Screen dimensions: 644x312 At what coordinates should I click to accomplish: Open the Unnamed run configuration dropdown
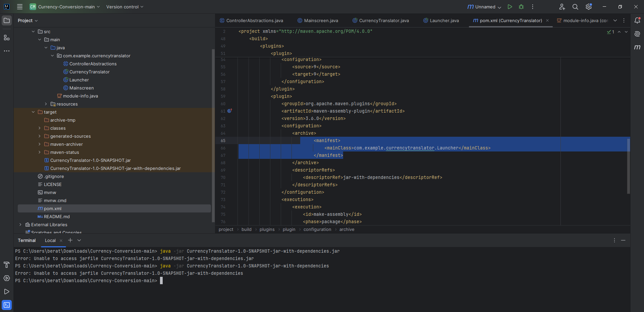[484, 7]
